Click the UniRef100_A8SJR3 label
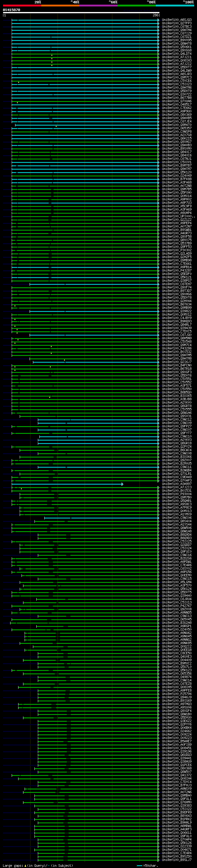The image size is (197, 868). tap(177, 74)
